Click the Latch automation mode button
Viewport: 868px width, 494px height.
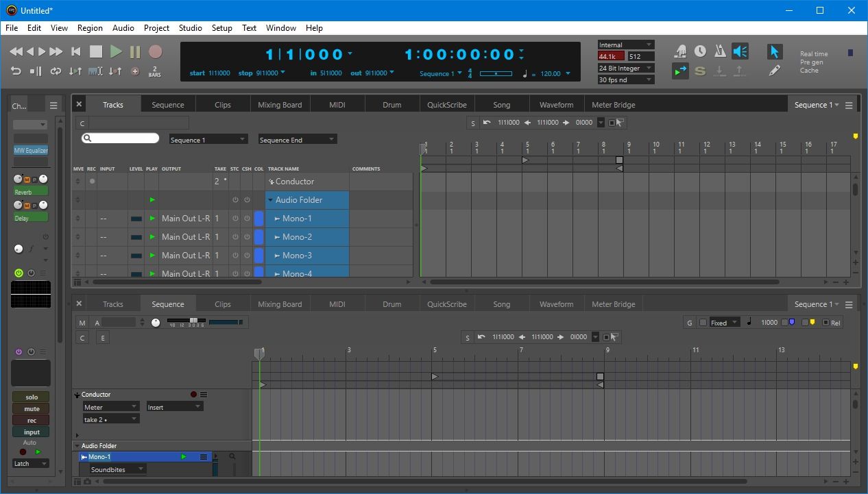point(30,463)
